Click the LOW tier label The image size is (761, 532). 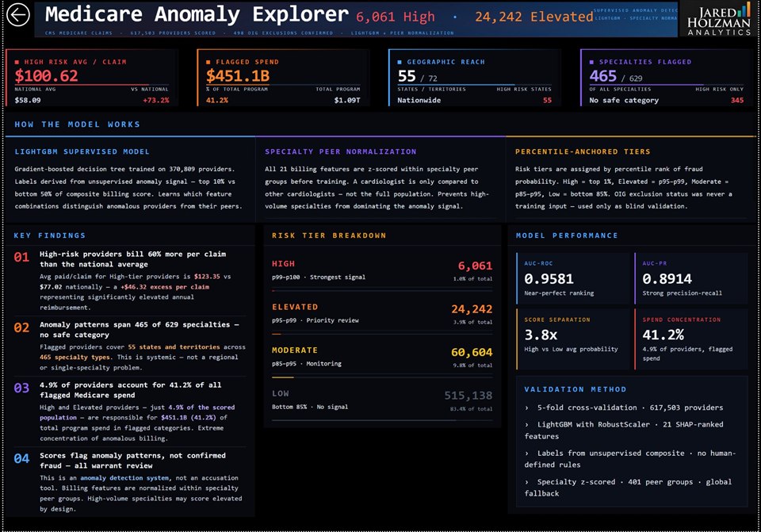tap(280, 393)
